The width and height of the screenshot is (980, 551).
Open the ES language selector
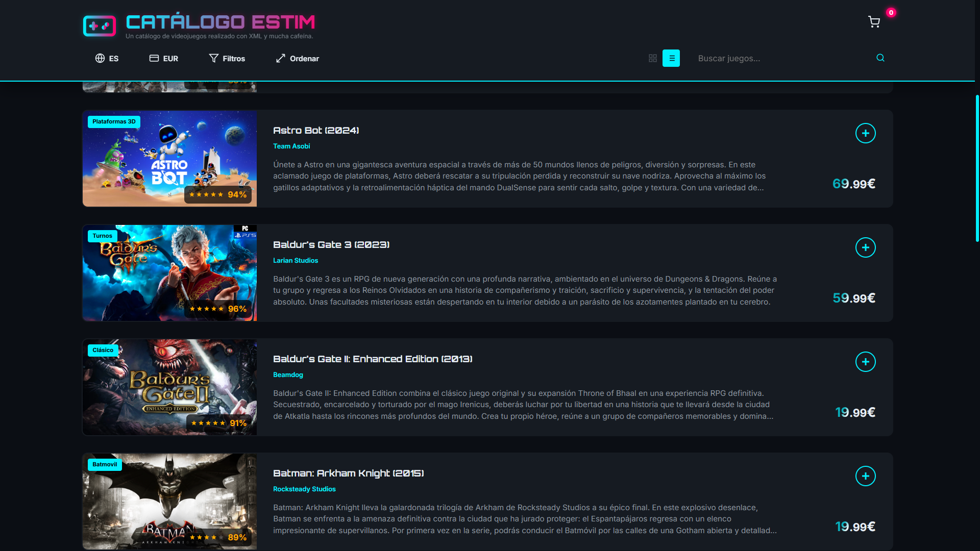(x=107, y=58)
